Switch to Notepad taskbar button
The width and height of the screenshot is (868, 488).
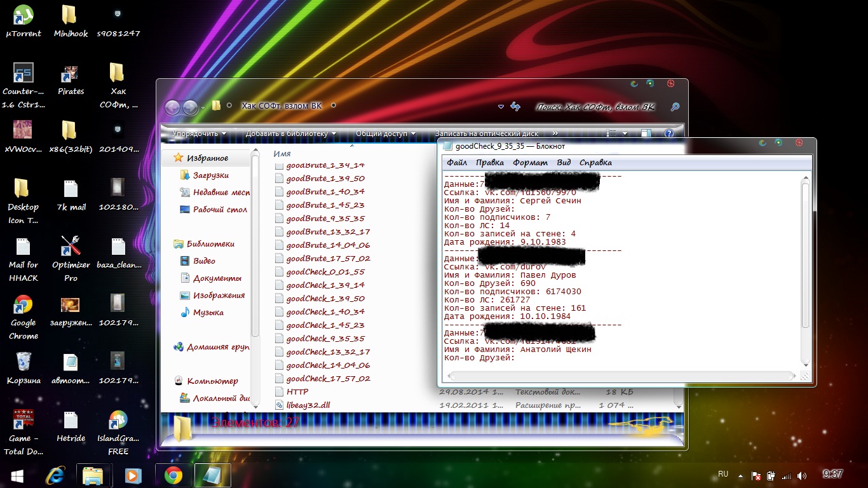coord(212,475)
